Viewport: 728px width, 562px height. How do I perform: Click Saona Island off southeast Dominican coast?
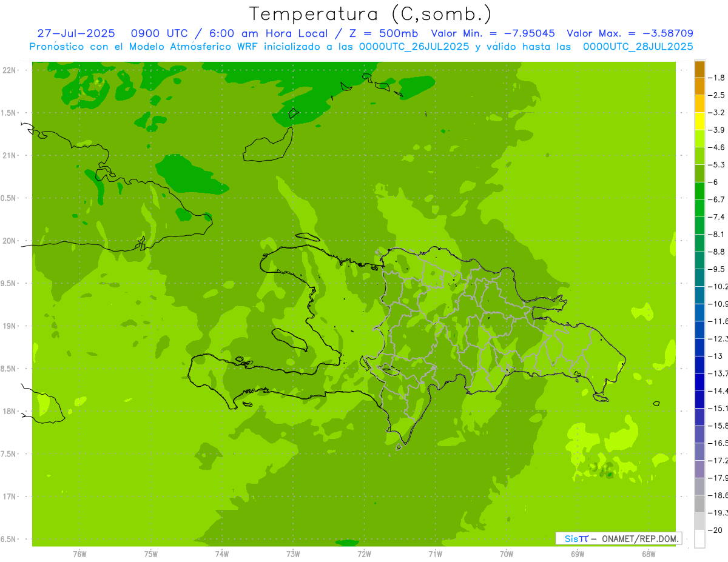[x=601, y=398]
